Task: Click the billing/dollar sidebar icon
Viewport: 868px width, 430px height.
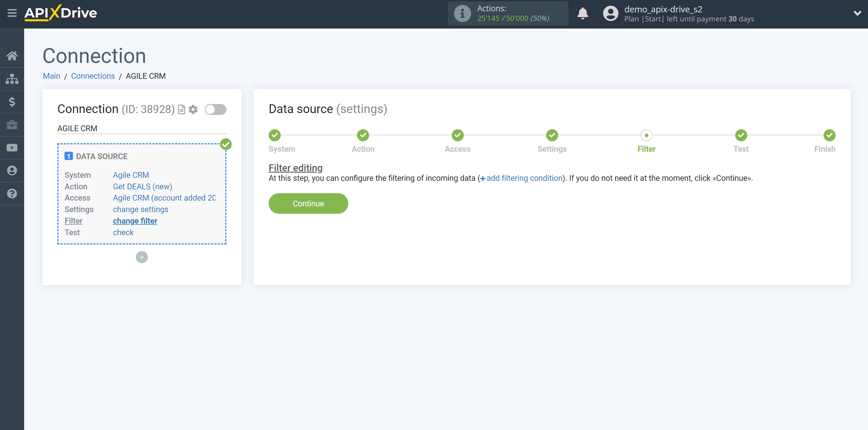Action: [12, 102]
